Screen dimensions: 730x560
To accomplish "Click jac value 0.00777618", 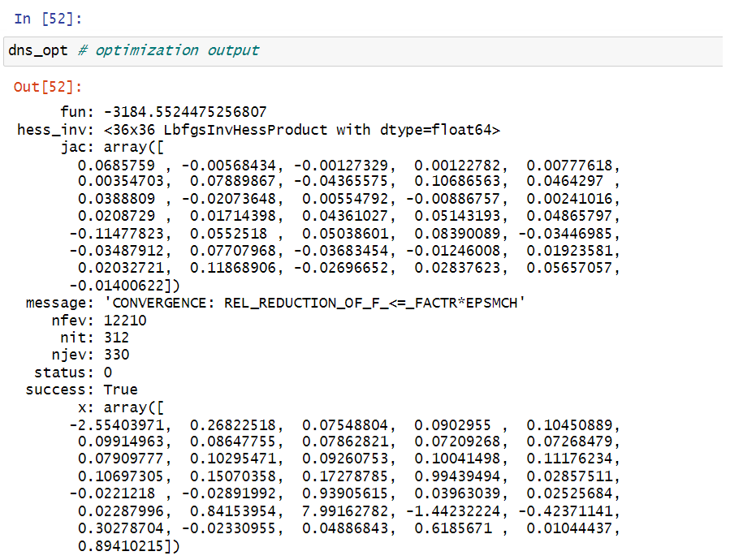I will [569, 166].
